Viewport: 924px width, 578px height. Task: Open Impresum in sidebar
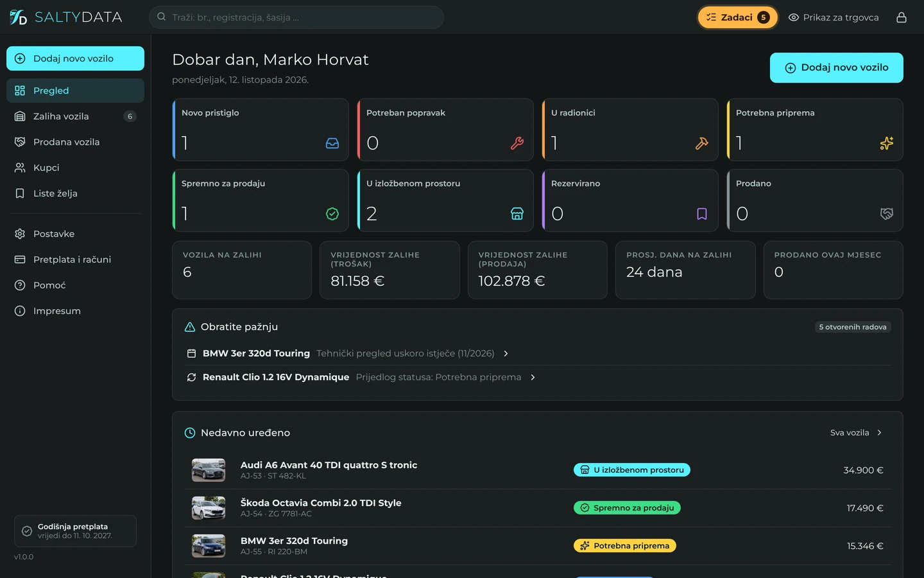[75, 311]
